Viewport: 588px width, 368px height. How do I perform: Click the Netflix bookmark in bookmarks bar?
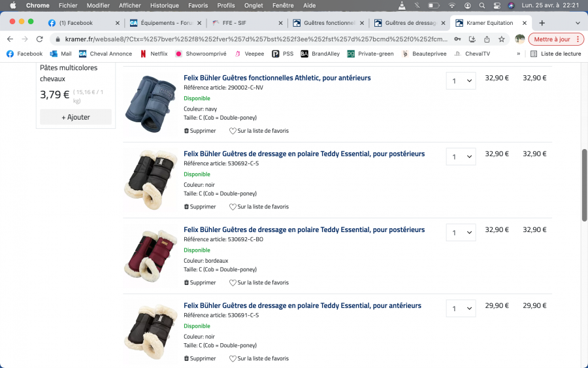click(154, 54)
